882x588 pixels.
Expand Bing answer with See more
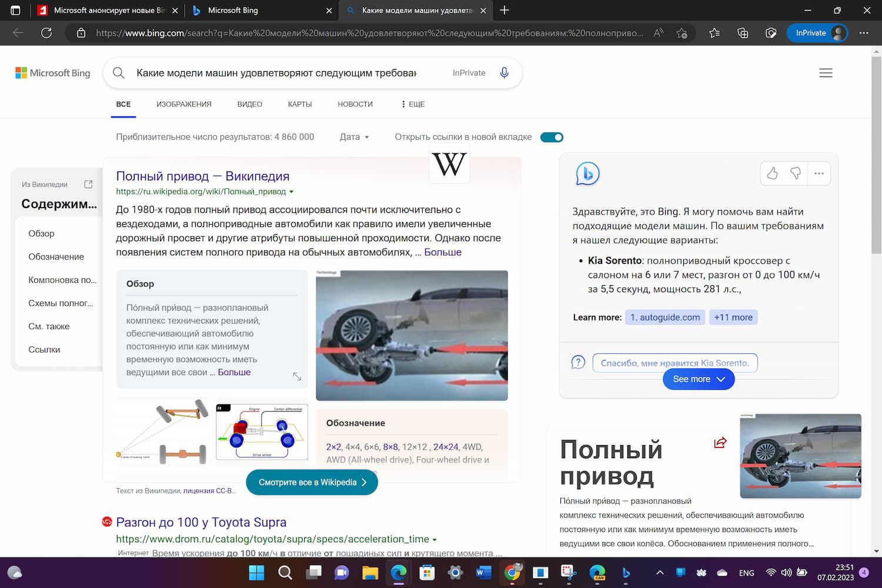pyautogui.click(x=699, y=379)
